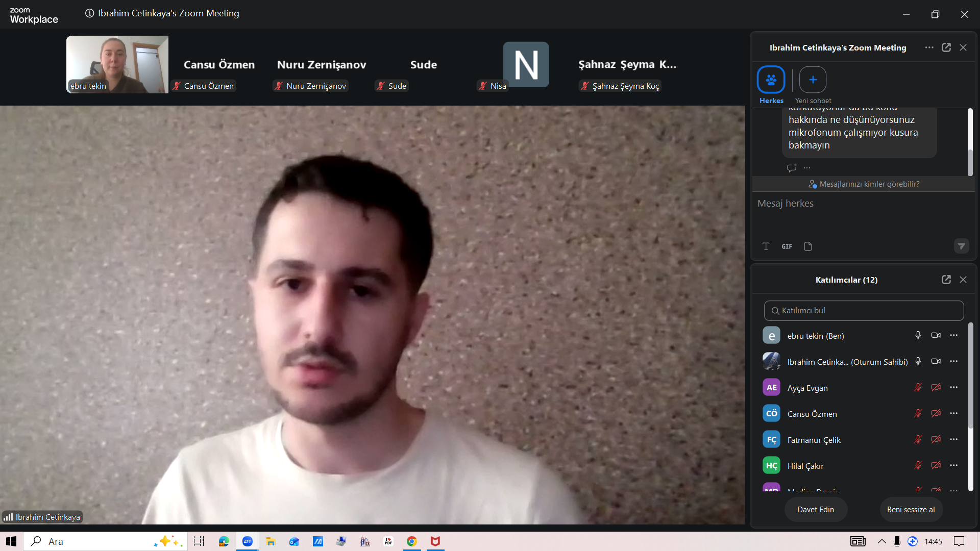Open File Explorer from the taskbar

click(271, 541)
